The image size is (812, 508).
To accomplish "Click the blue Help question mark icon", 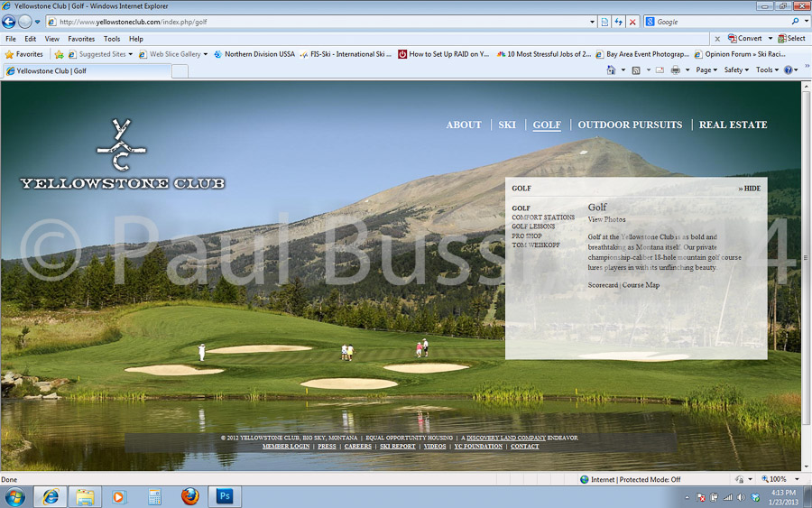I will 789,69.
